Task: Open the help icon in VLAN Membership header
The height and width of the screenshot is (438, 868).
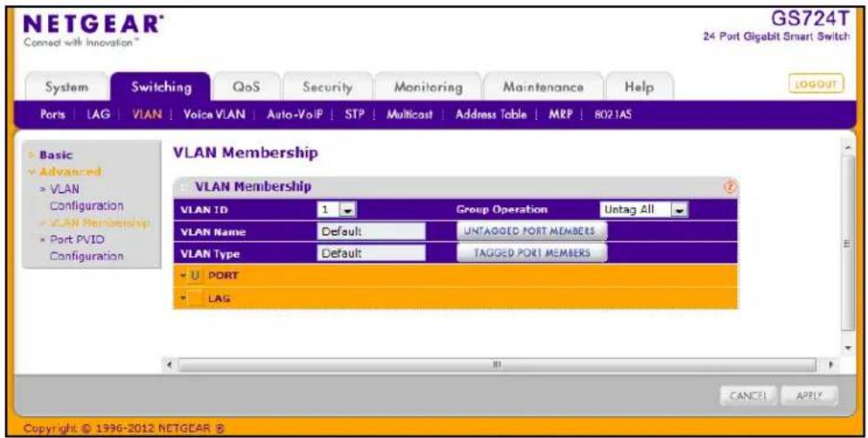Action: pyautogui.click(x=730, y=188)
